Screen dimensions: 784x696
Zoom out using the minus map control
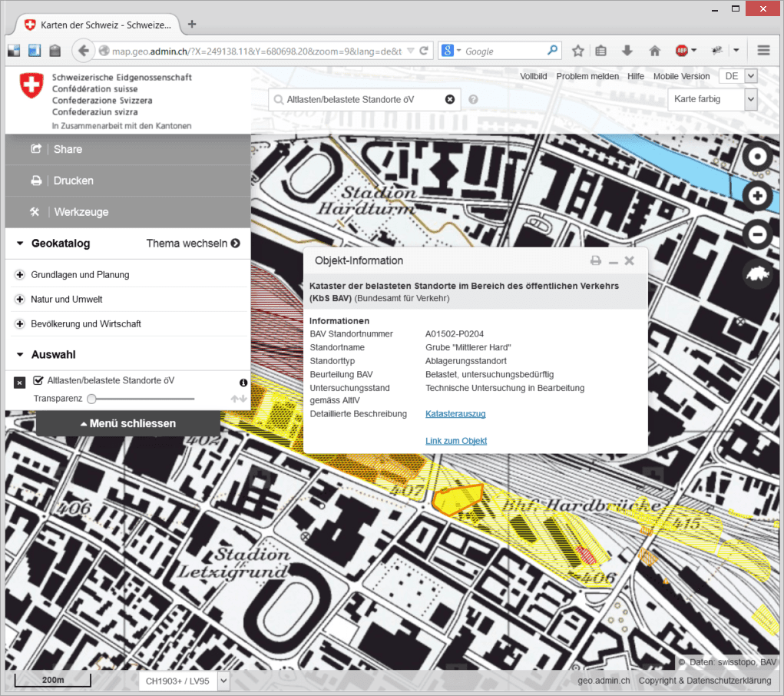tap(757, 234)
